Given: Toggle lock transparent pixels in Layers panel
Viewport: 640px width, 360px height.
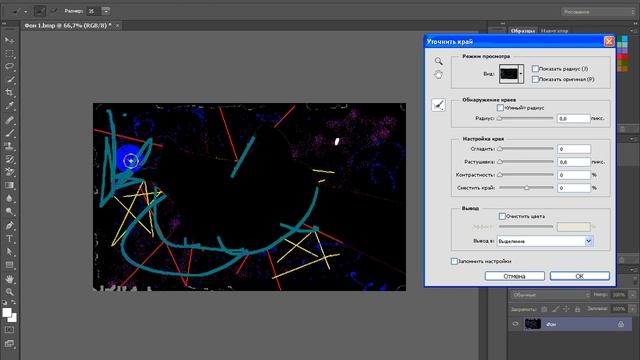Looking at the screenshot, I should [544, 309].
